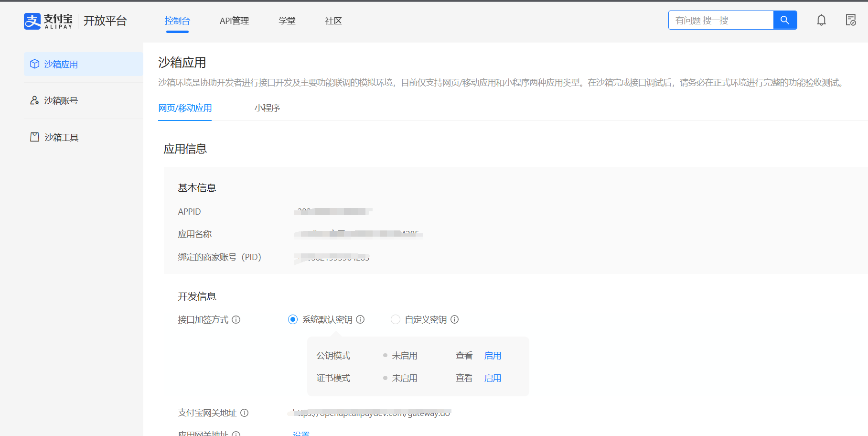Click 查看 for 证书模式
This screenshot has width=868, height=436.
(464, 378)
